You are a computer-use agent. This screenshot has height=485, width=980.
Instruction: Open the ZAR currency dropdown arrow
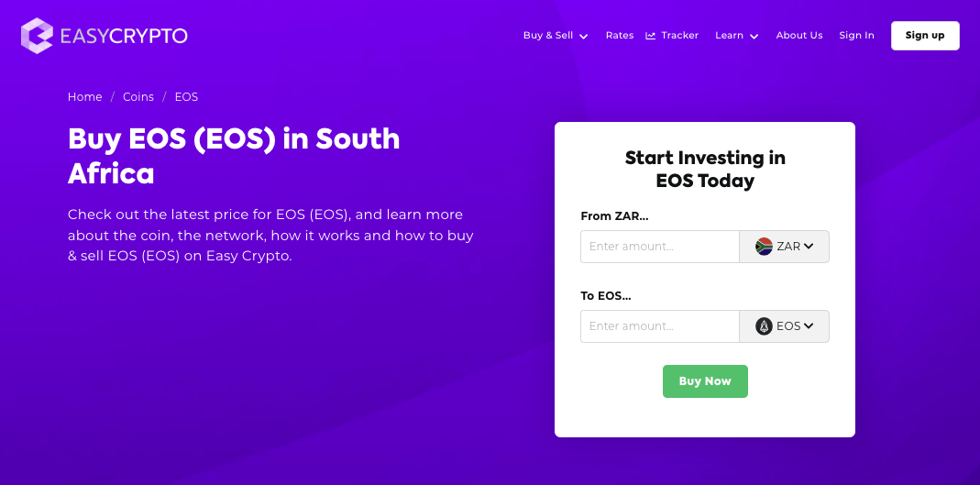(809, 247)
